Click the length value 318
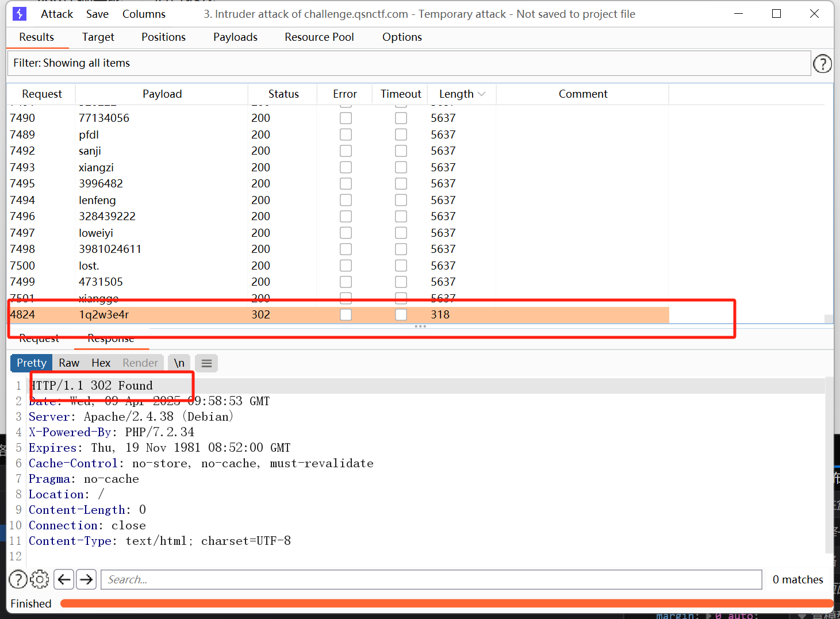The height and width of the screenshot is (619, 840). coord(440,314)
